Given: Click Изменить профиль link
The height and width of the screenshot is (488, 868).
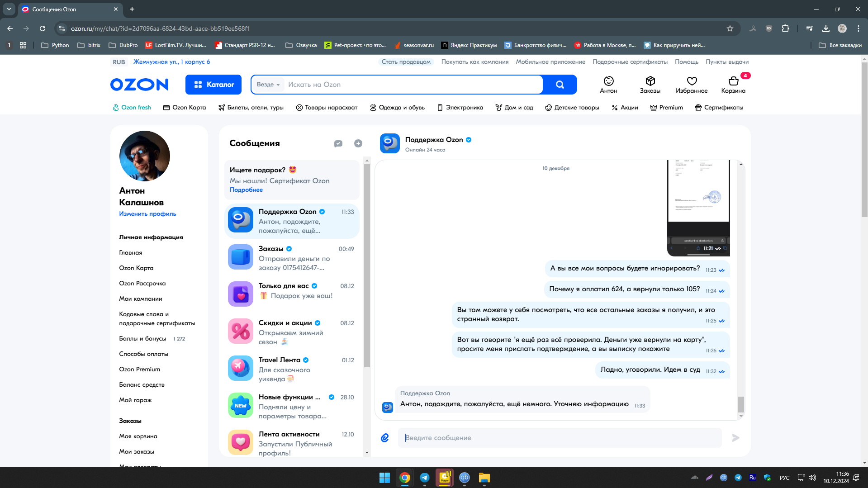Looking at the screenshot, I should click(147, 214).
